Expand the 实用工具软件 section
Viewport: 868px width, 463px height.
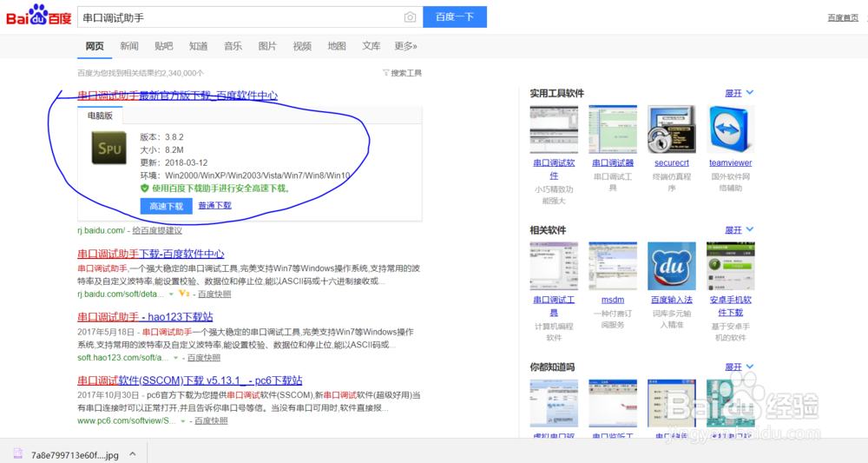pyautogui.click(x=739, y=93)
